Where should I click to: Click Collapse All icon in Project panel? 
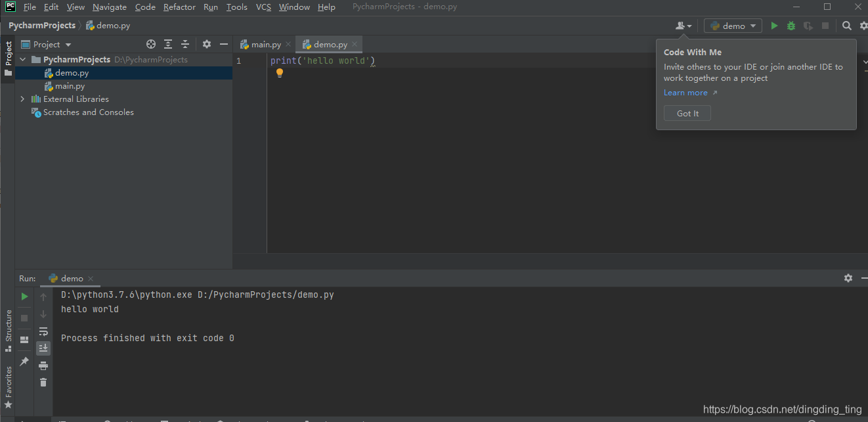185,44
